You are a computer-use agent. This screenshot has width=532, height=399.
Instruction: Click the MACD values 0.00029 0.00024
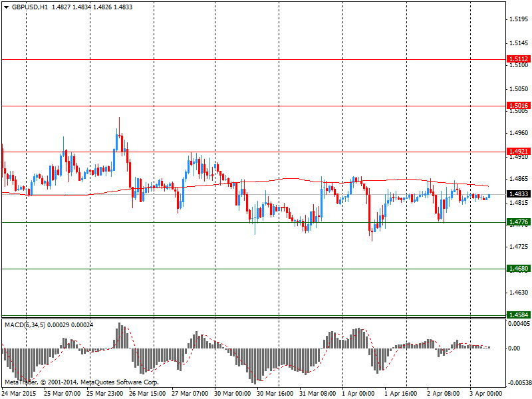70,325
